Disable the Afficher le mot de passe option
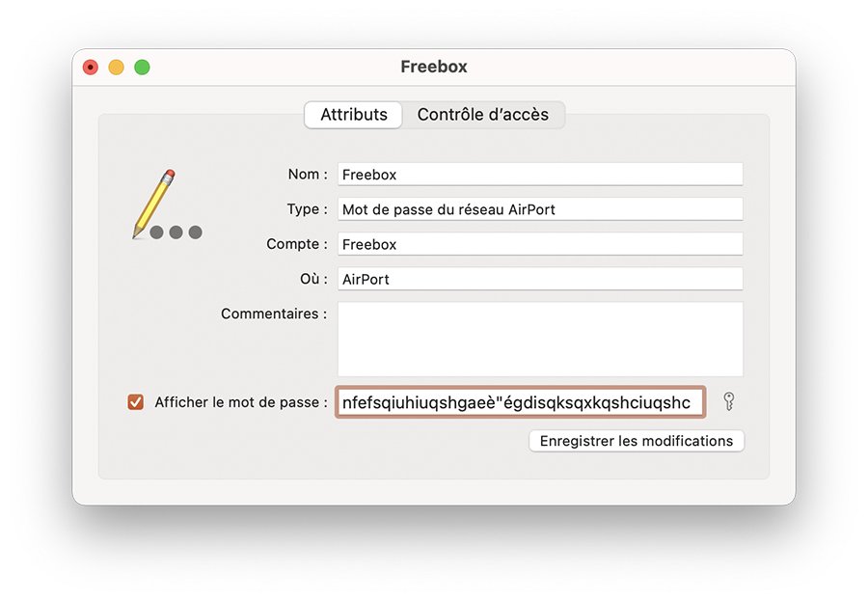Viewport: 868px width, 601px height. coord(136,402)
